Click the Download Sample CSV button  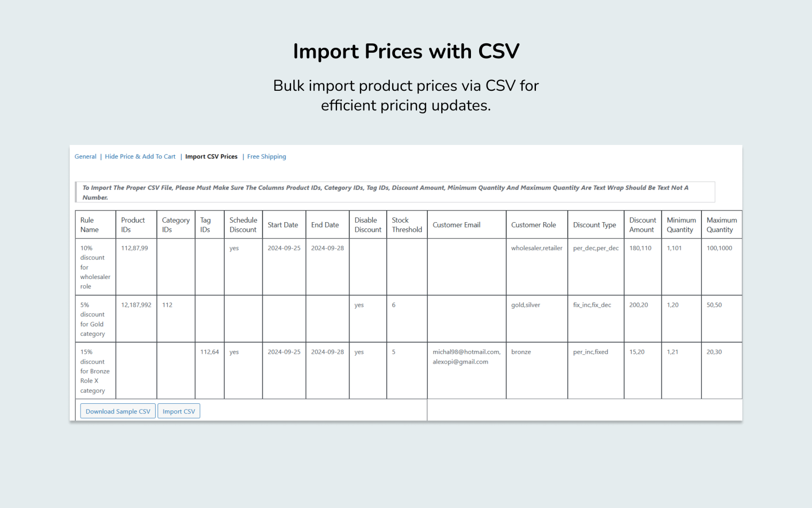(118, 411)
